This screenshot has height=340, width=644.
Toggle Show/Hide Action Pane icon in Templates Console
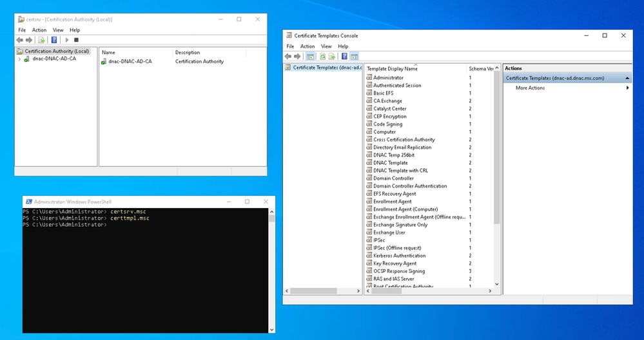tap(354, 57)
